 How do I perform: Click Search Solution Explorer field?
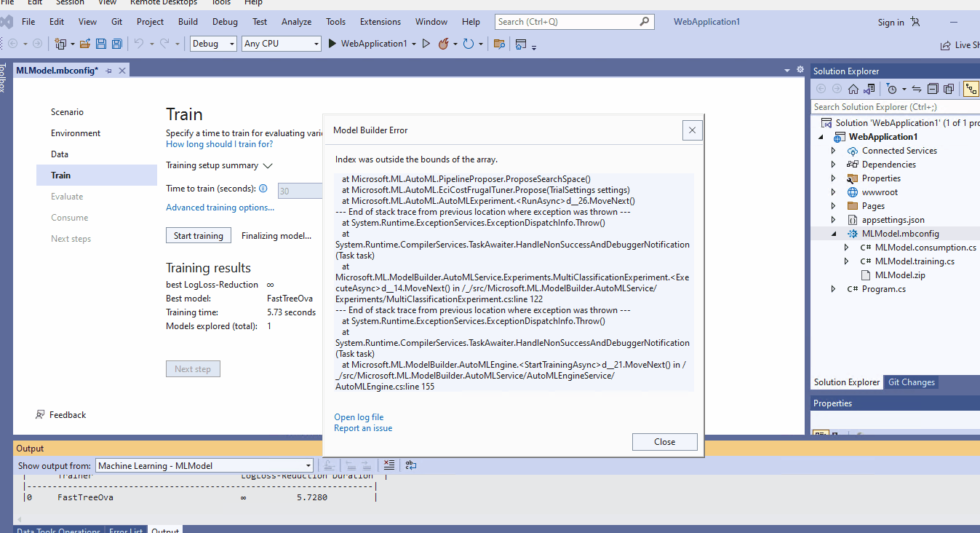coord(895,107)
